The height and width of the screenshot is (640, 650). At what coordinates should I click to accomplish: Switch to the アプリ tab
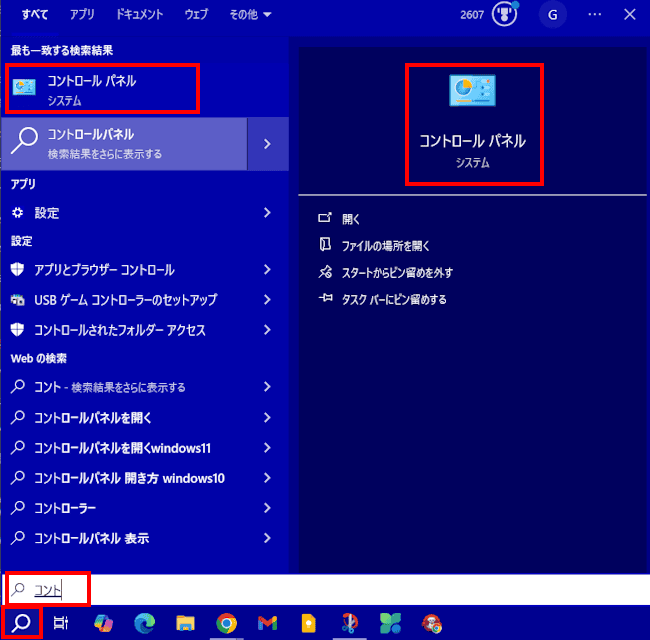point(82,15)
